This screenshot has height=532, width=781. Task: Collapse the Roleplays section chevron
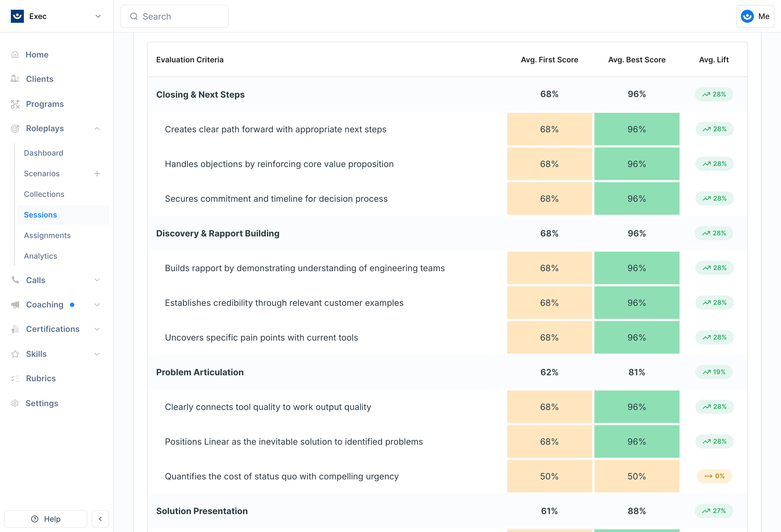click(97, 128)
